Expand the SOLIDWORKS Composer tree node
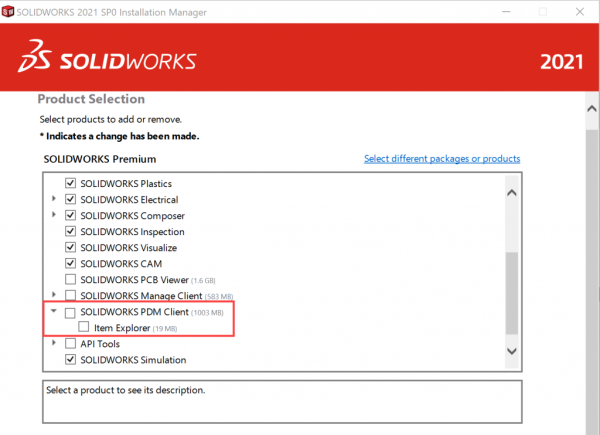The image size is (600, 435). (x=53, y=216)
